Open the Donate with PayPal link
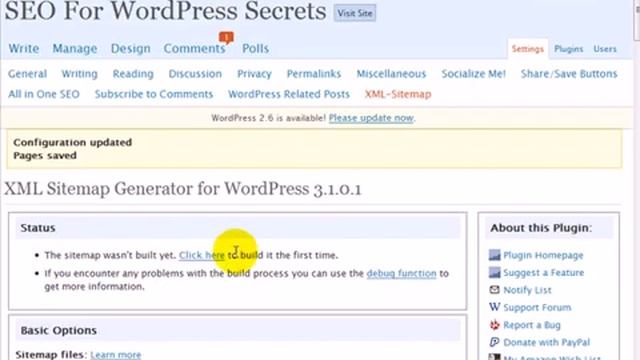The width and height of the screenshot is (640, 360). tap(547, 342)
